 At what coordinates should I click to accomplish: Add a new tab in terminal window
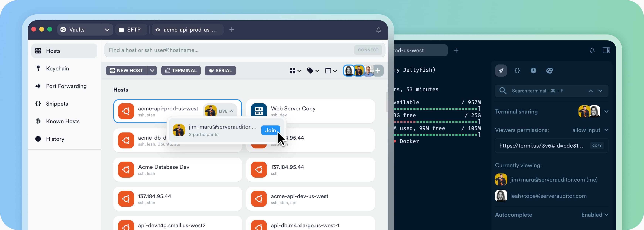[x=456, y=50]
